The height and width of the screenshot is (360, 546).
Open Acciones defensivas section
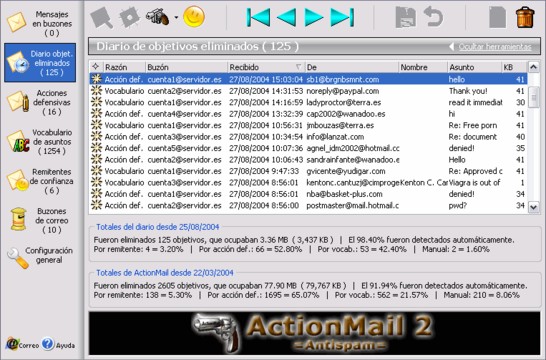[40, 102]
